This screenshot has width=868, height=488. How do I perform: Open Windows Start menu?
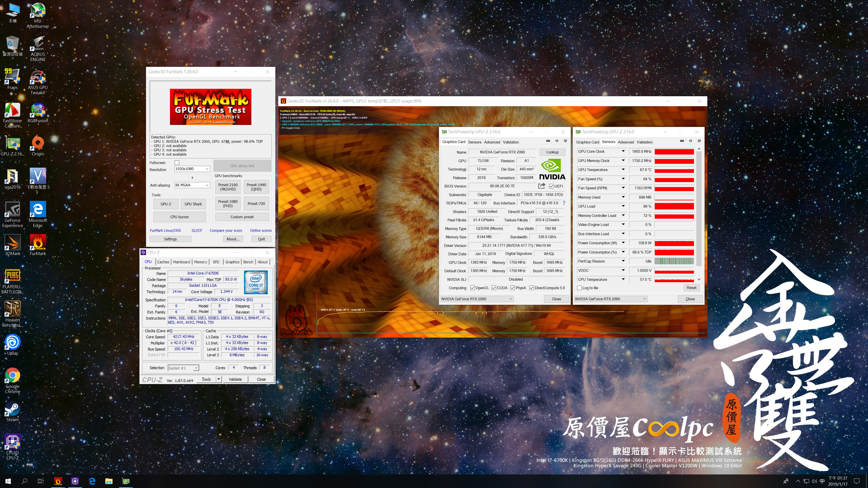pos(8,481)
